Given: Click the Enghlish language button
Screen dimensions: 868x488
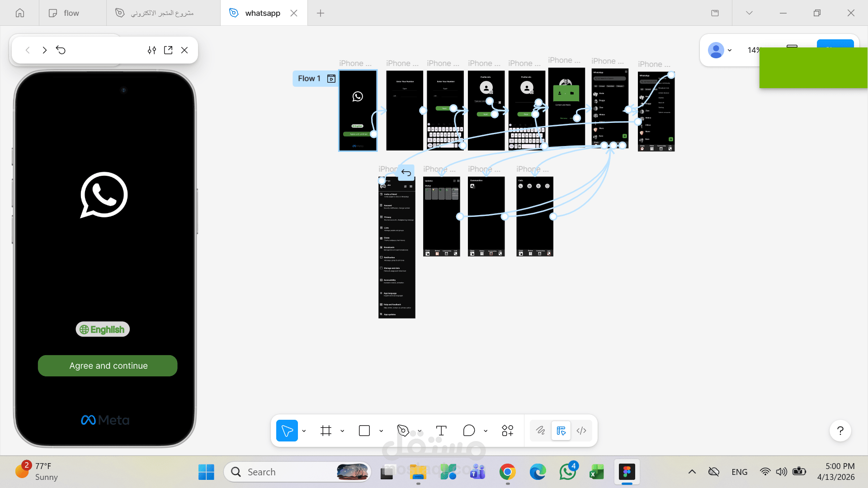Looking at the screenshot, I should 103,329.
